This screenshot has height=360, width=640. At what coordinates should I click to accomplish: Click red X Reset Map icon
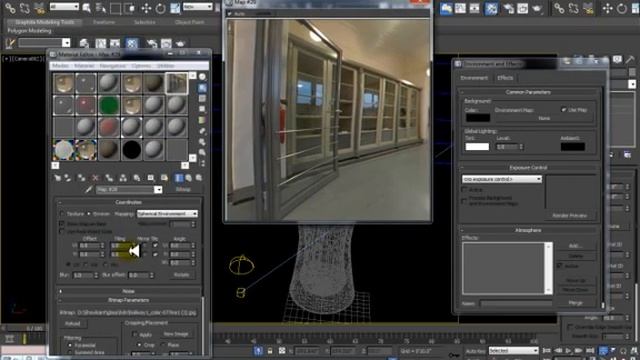tap(95, 178)
